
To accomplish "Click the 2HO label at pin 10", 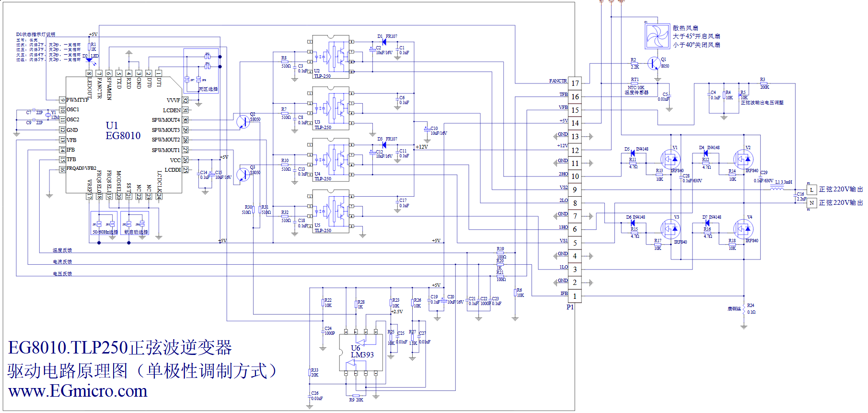I will tap(563, 174).
